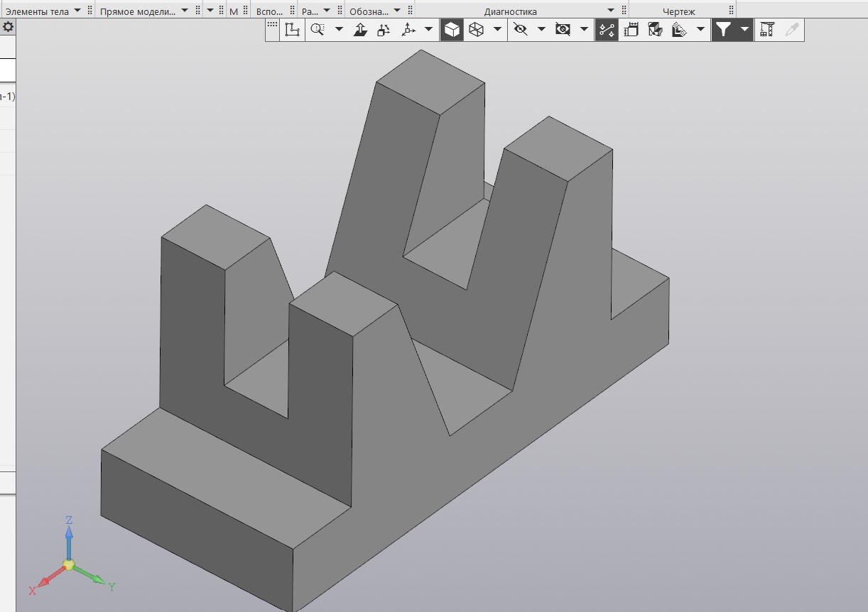Open the Обозна... toolbar group
868x612 pixels.
click(x=369, y=11)
